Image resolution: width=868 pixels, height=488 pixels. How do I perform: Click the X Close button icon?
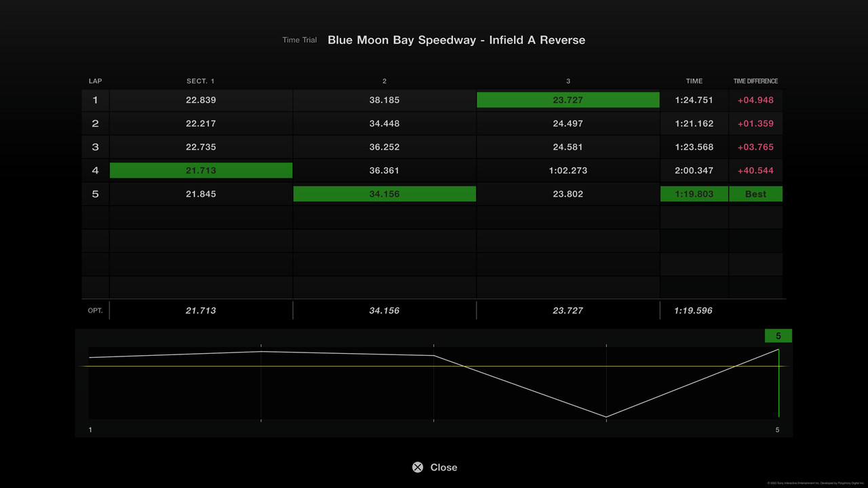418,467
